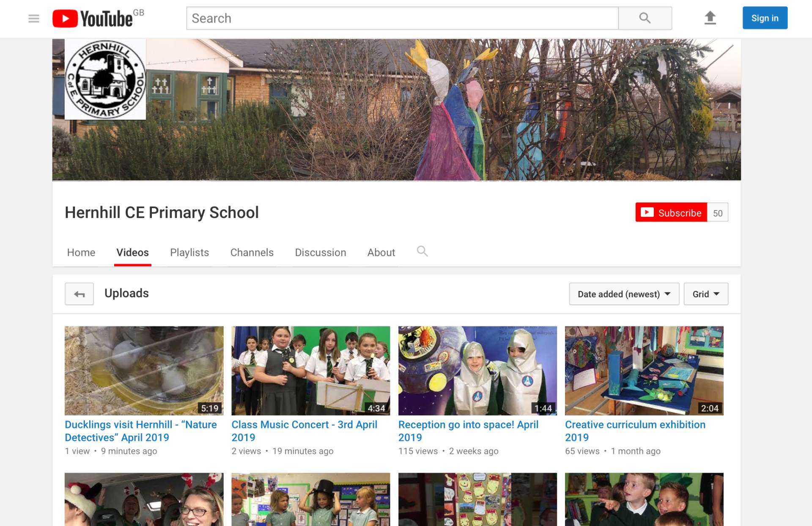This screenshot has height=526, width=812.
Task: Open the hamburger guide menu
Action: coord(34,19)
